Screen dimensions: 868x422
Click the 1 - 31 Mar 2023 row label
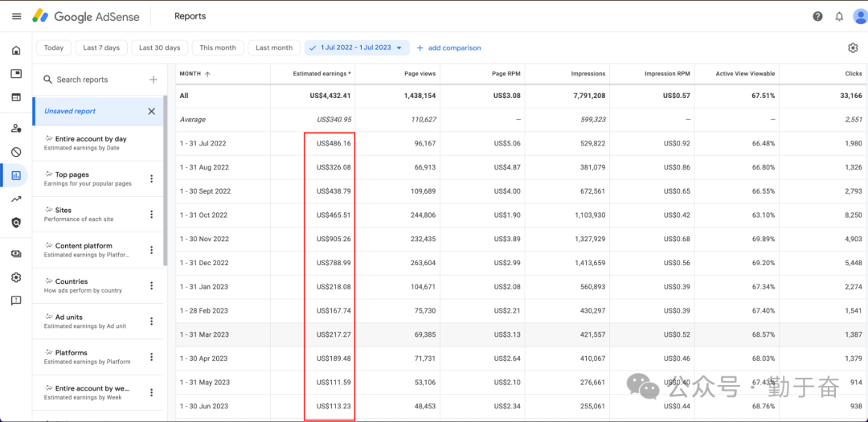(203, 334)
